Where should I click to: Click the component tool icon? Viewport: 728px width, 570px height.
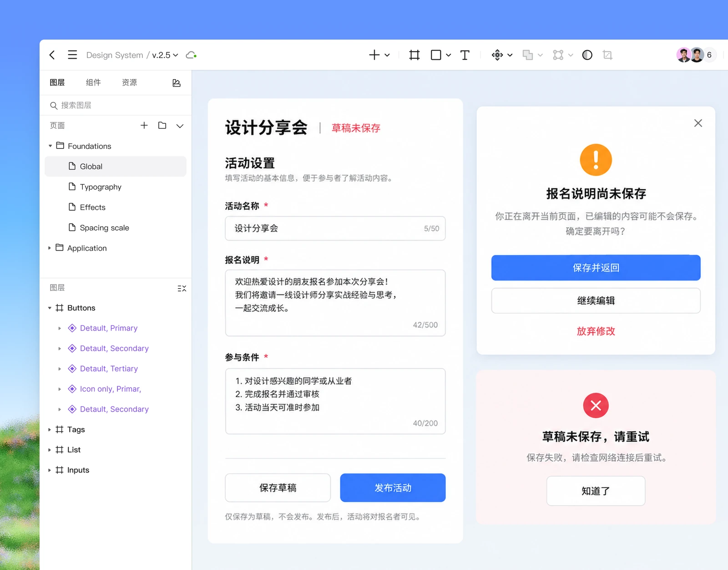pyautogui.click(x=497, y=55)
